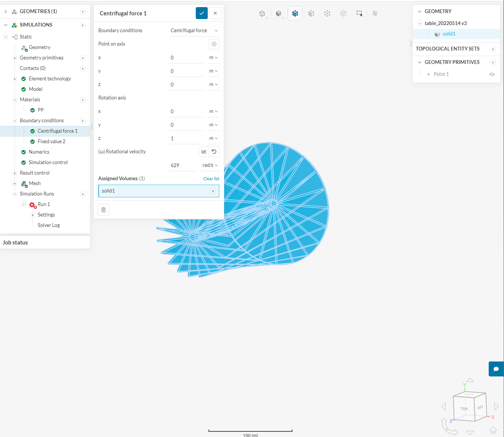504x437 pixels.
Task: Collapse the GEOMETRY PRIMITIVES panel
Action: [420, 62]
